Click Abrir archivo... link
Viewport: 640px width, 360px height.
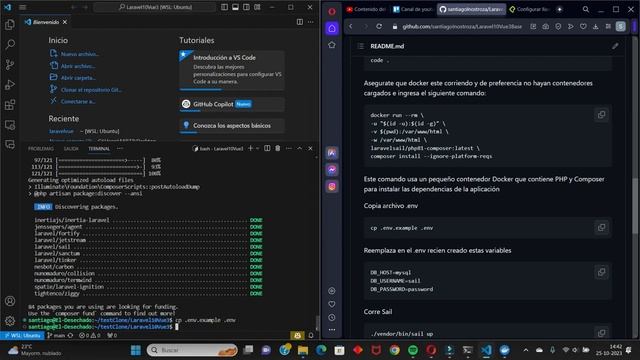coord(78,66)
